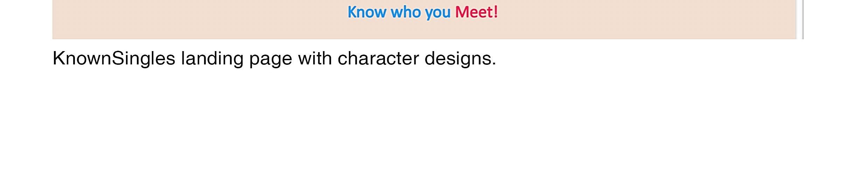This screenshot has width=868, height=175.
Task: Click the white space right of the caption text
Action: [665, 58]
